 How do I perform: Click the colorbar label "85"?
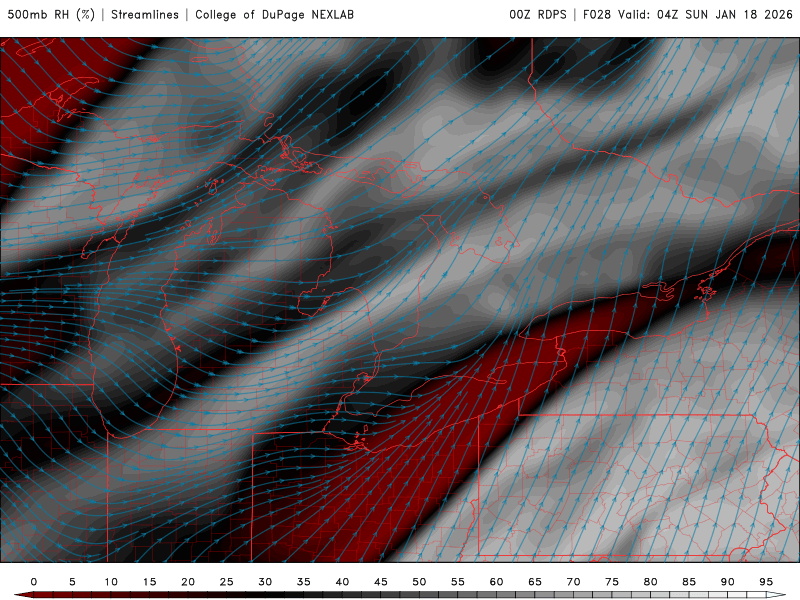tap(689, 582)
